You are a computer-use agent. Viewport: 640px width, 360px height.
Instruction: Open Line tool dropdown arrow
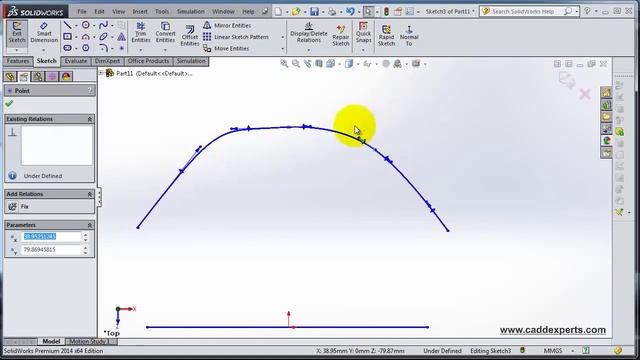pyautogui.click(x=76, y=26)
